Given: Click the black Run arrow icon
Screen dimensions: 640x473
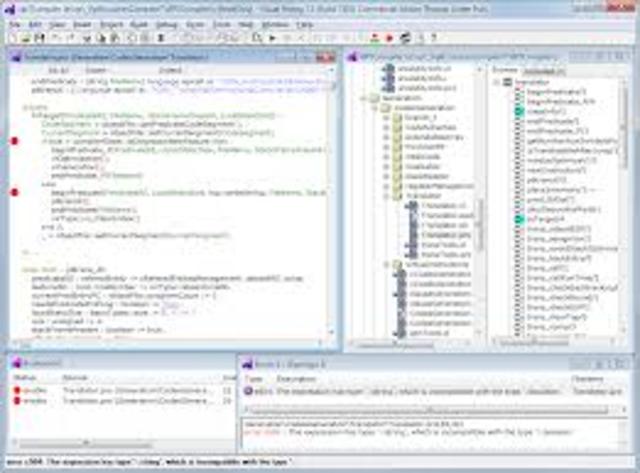Looking at the screenshot, I should tap(273, 38).
